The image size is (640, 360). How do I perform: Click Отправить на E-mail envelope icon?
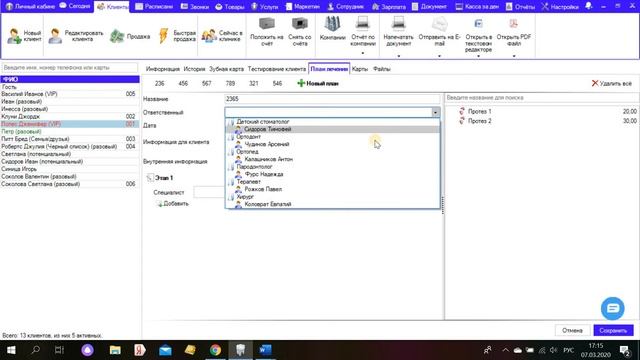coord(440,24)
